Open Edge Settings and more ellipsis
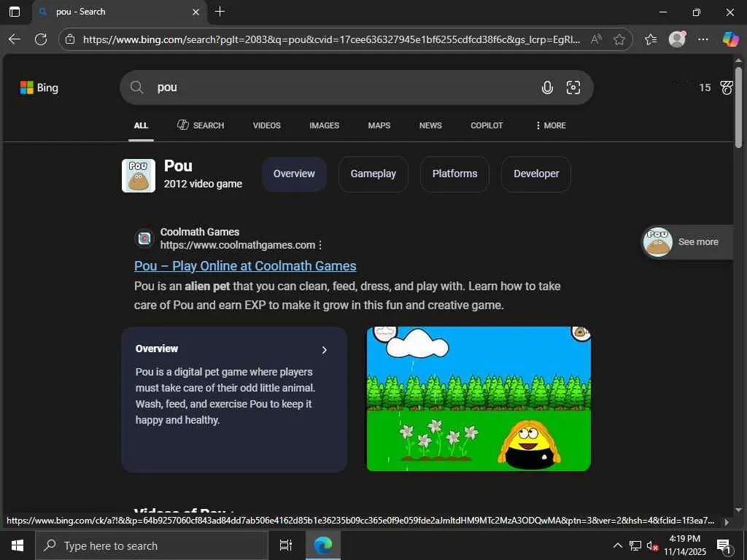 703,39
